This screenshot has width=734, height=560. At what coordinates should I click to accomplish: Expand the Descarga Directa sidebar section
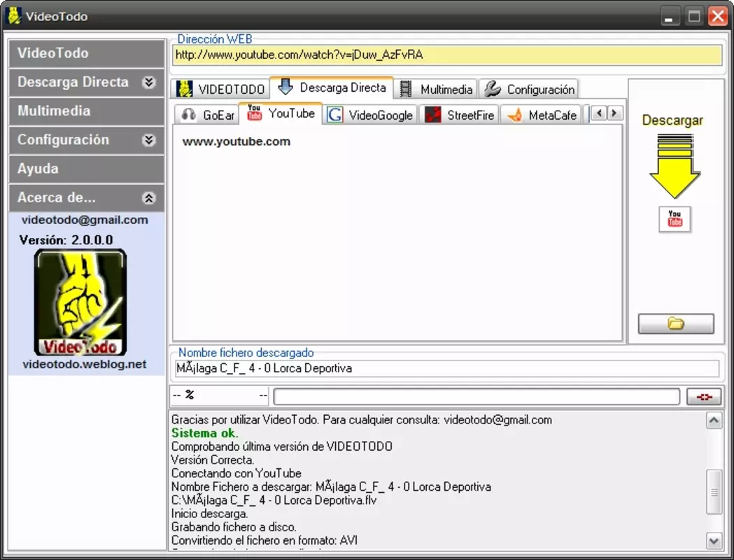coord(148,83)
